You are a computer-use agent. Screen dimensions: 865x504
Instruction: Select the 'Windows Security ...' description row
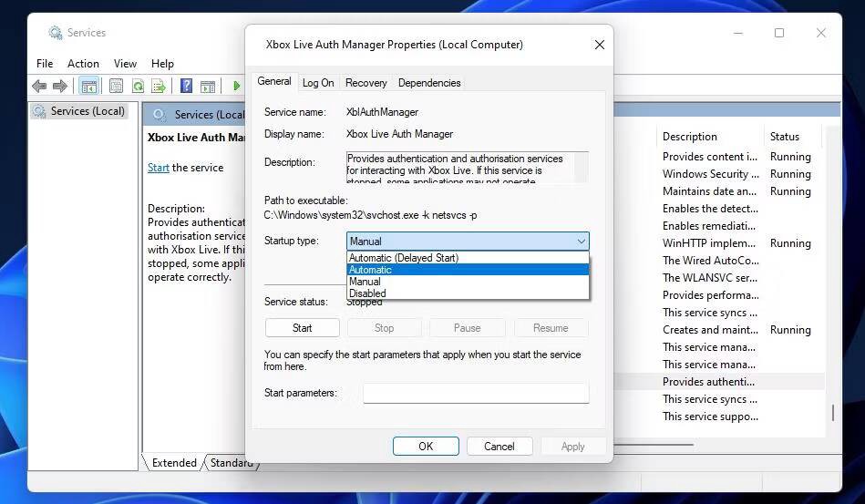pos(711,174)
